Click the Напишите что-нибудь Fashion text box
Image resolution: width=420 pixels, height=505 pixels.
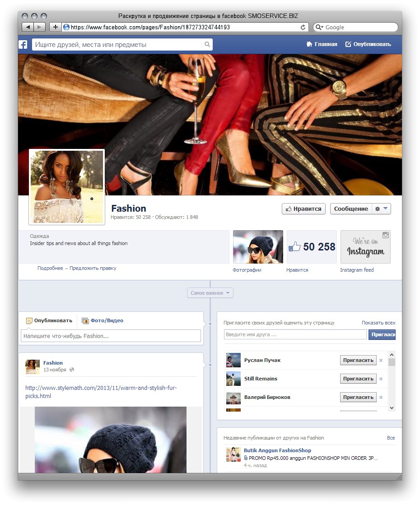coord(111,336)
